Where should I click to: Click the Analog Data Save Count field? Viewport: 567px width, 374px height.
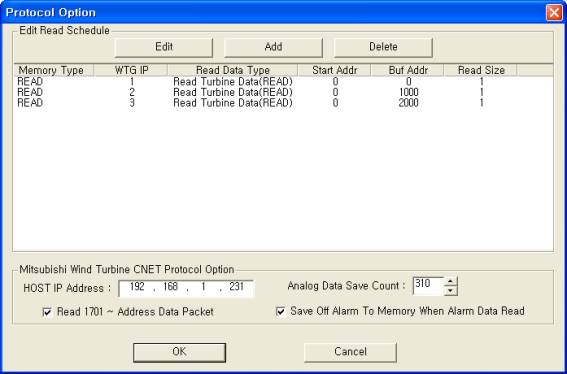coord(428,286)
